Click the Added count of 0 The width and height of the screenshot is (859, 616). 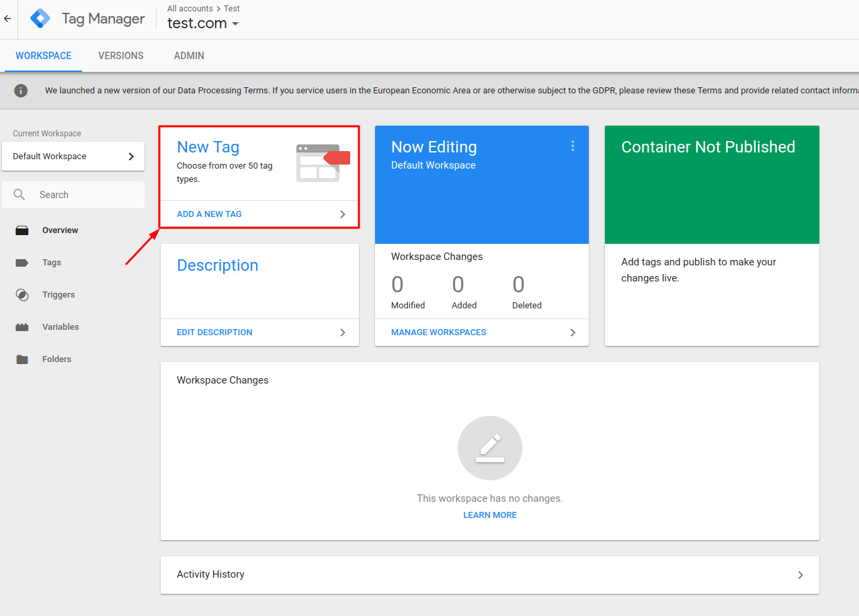pos(458,285)
